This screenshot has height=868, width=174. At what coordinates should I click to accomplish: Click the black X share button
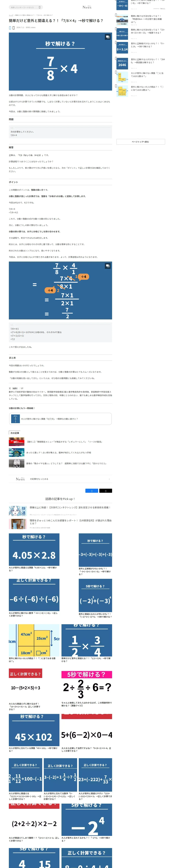pyautogui.click(x=105, y=491)
